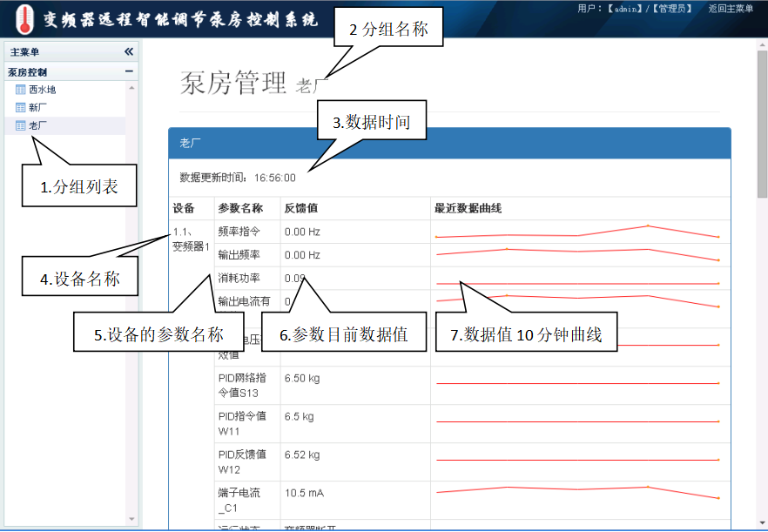Collapse the 泵房控制 section
The height and width of the screenshot is (532, 768).
[129, 71]
